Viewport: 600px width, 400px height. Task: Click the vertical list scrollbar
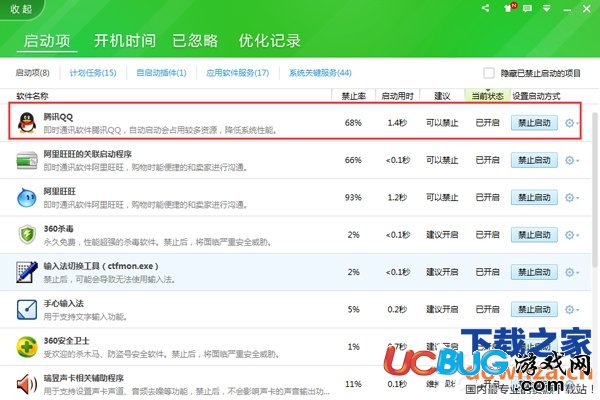coord(595,189)
